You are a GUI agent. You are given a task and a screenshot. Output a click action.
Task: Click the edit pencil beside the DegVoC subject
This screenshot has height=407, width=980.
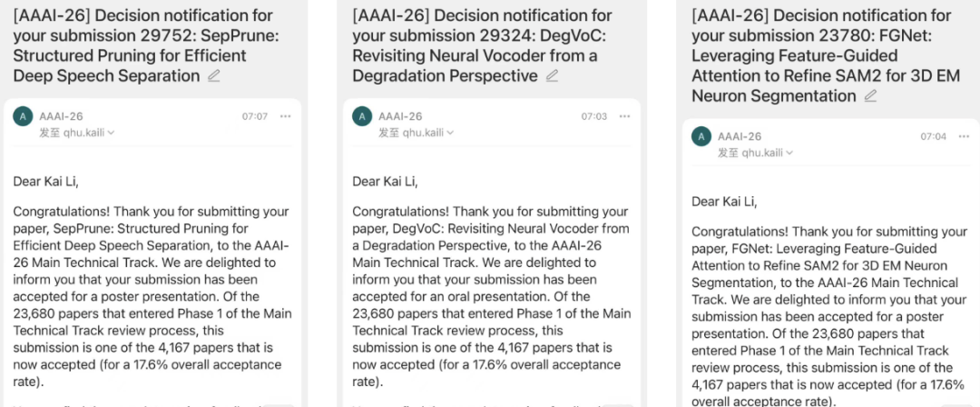click(552, 76)
